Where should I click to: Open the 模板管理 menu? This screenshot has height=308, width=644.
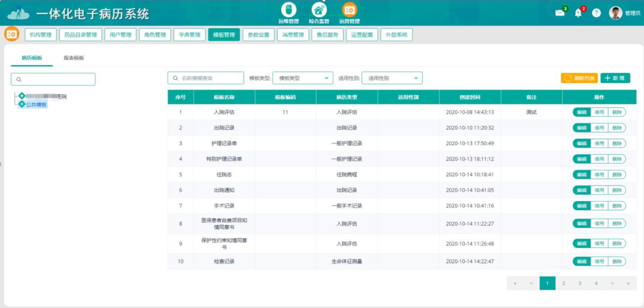click(x=224, y=35)
